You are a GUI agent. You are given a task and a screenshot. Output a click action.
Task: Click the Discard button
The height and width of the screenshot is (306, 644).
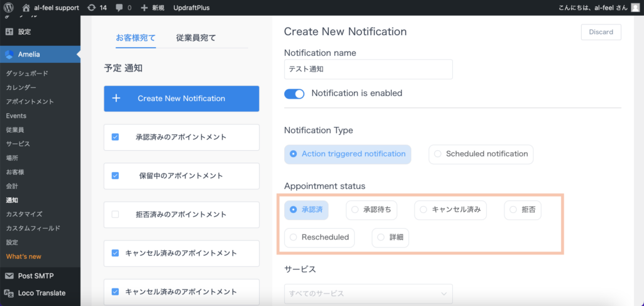coord(601,32)
